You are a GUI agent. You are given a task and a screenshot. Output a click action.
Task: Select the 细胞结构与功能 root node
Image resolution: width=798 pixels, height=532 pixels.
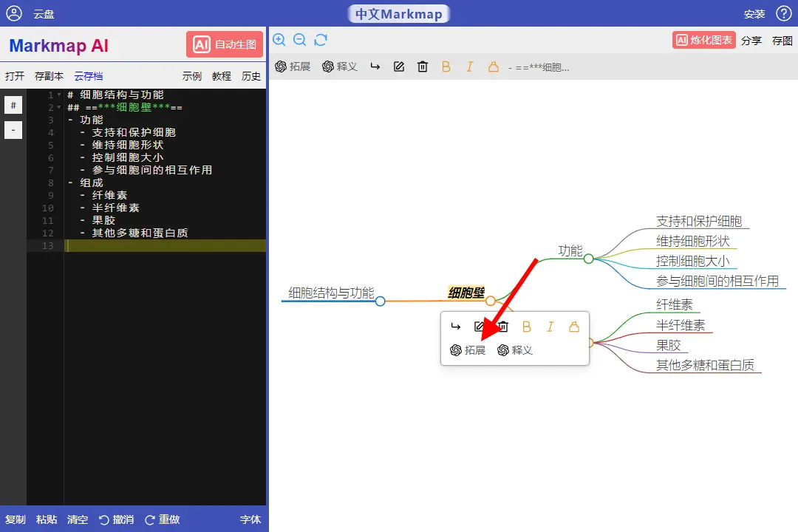pyautogui.click(x=331, y=293)
